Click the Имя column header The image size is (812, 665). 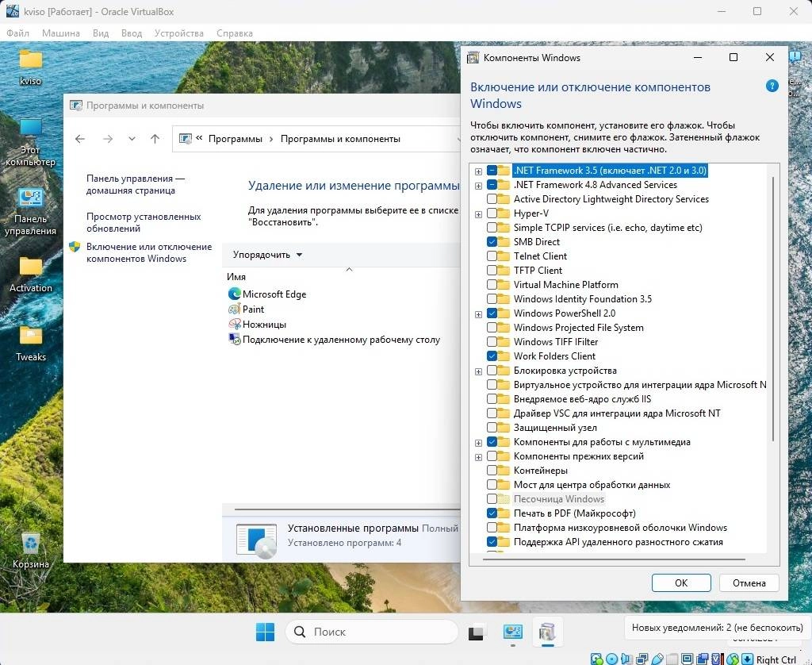pos(236,277)
